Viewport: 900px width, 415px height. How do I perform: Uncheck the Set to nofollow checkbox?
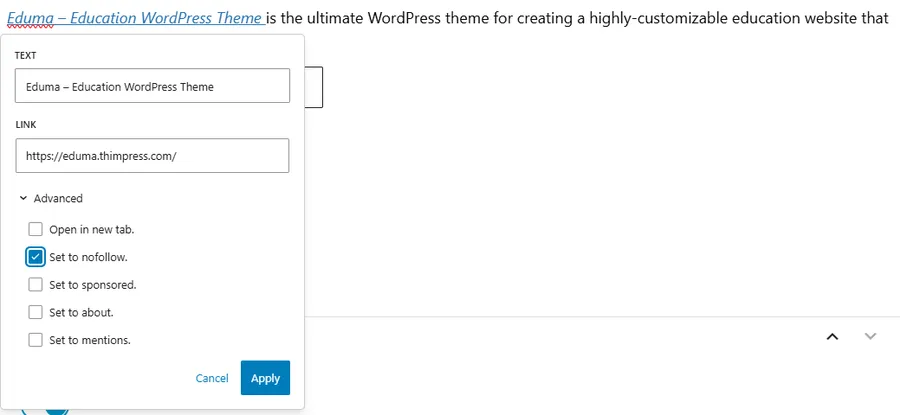coord(36,257)
